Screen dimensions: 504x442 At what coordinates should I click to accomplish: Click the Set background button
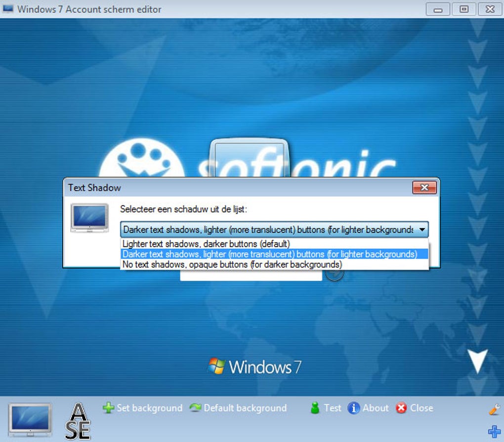(x=142, y=408)
